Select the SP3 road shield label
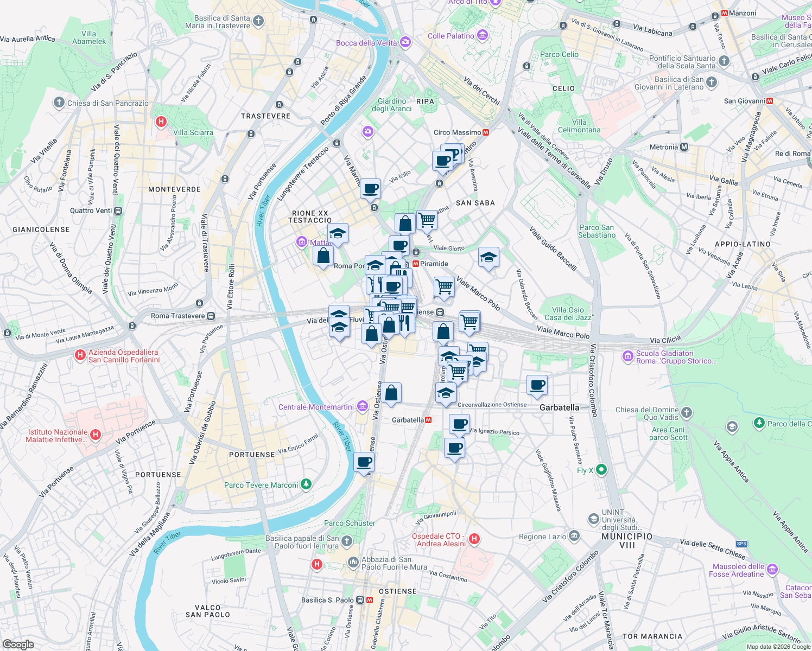Viewport: 812px width, 651px height. tap(740, 544)
